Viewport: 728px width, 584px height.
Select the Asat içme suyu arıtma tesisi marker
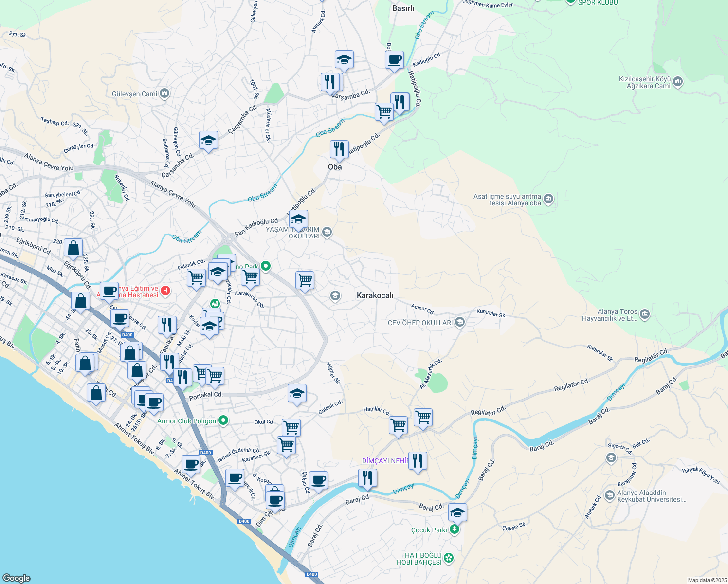click(x=548, y=199)
